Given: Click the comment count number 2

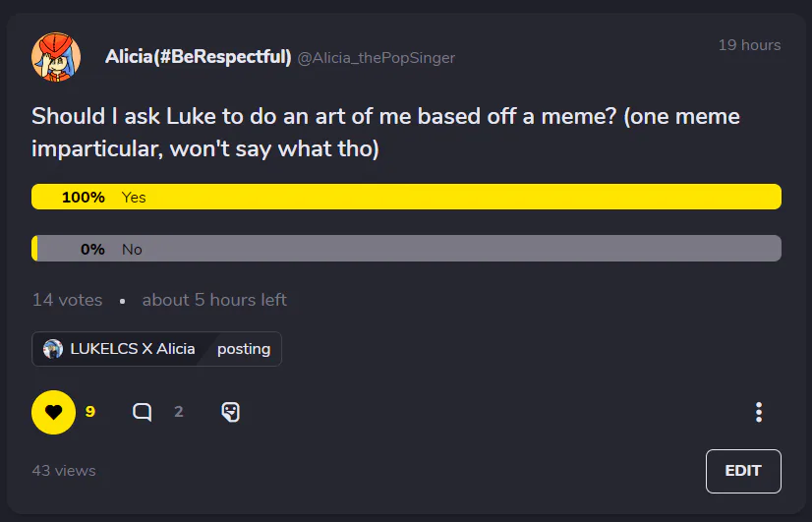Looking at the screenshot, I should 179,412.
